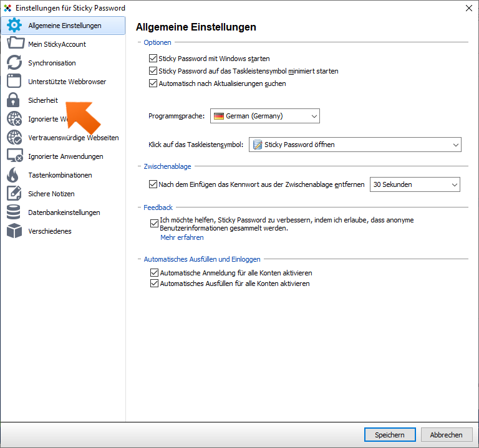
Task: Open the Klick auf das Taskleistensymbol dropdown
Action: (x=355, y=145)
